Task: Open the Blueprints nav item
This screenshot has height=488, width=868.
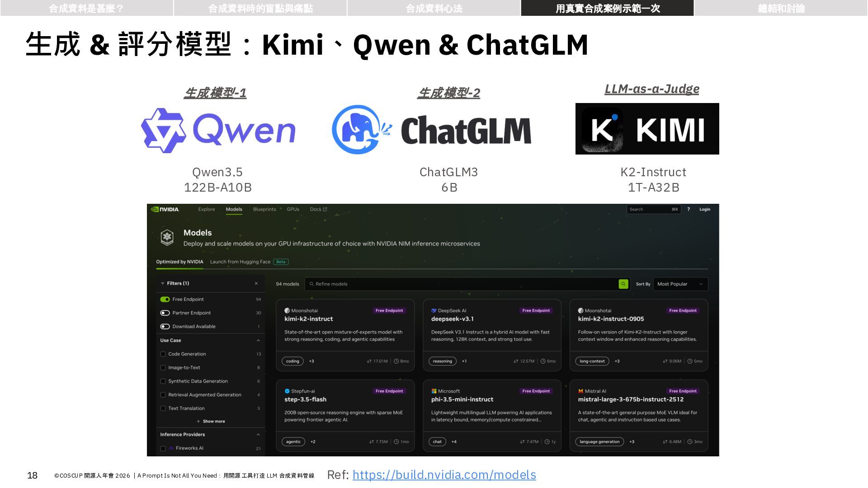Action: (264, 209)
